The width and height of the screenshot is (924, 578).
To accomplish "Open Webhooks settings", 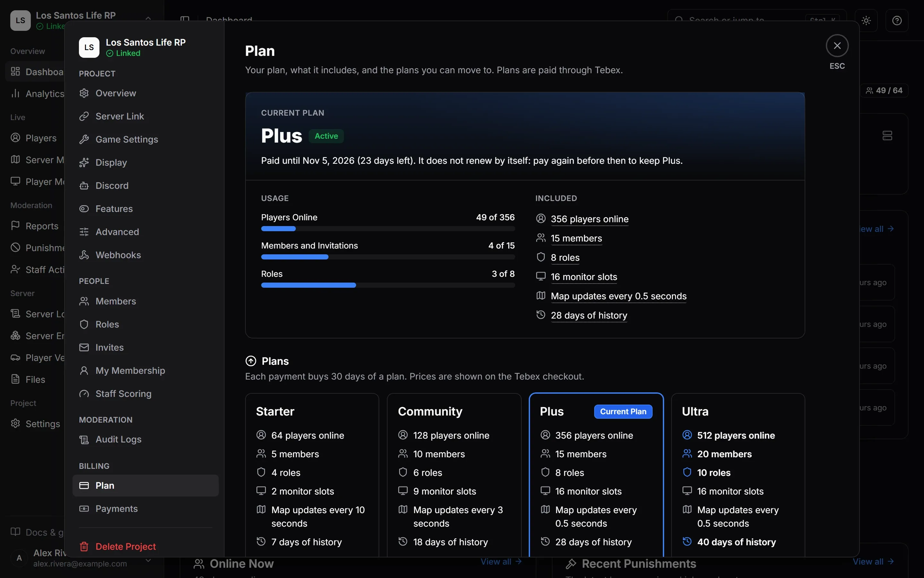I will coord(145,255).
